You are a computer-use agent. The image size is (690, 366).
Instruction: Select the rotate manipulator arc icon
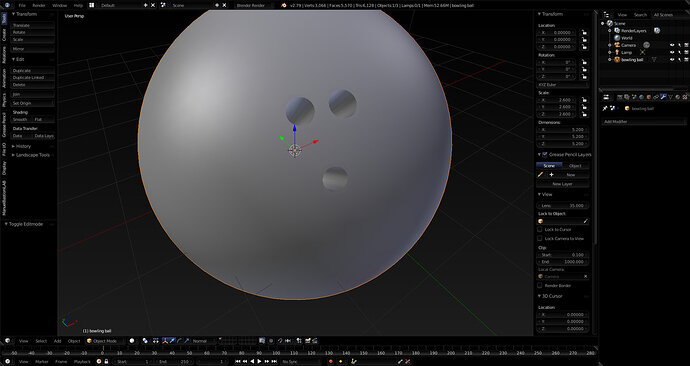180,341
